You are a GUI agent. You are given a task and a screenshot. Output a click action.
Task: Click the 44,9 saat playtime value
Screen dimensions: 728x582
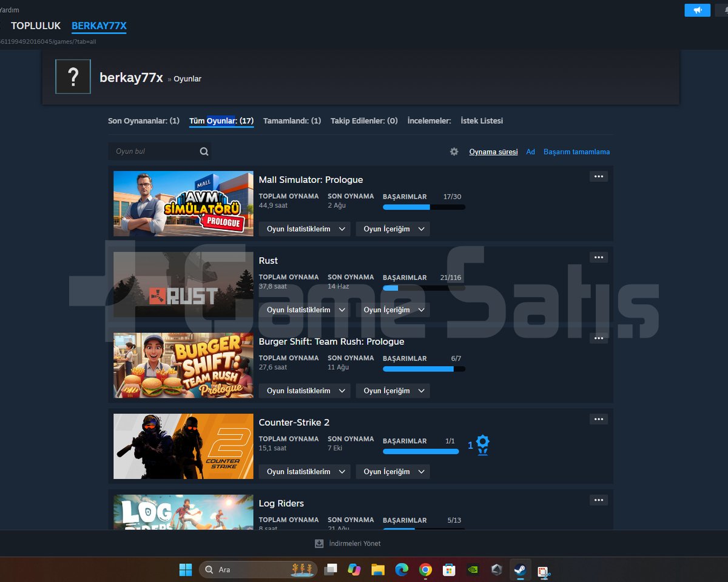point(273,206)
